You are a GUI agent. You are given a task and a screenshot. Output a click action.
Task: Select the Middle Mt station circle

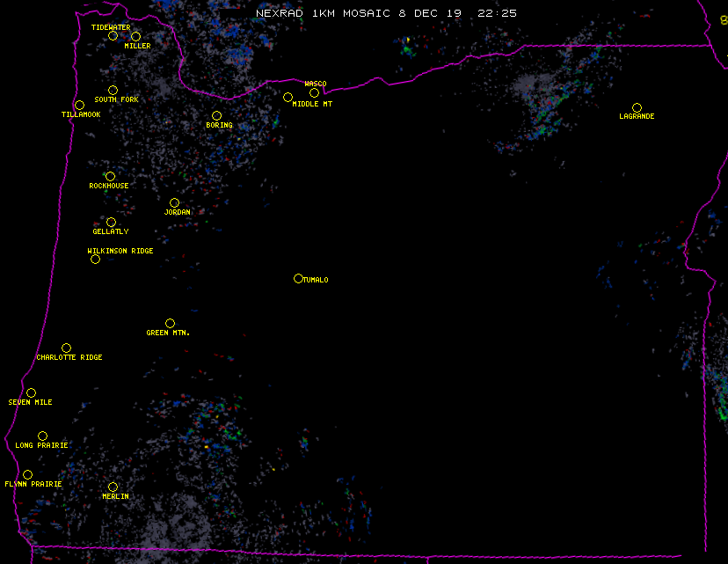tap(288, 98)
